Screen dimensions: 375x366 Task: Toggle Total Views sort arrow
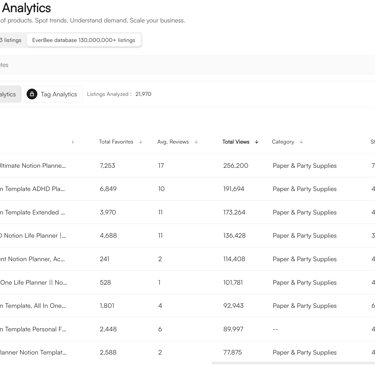click(257, 142)
